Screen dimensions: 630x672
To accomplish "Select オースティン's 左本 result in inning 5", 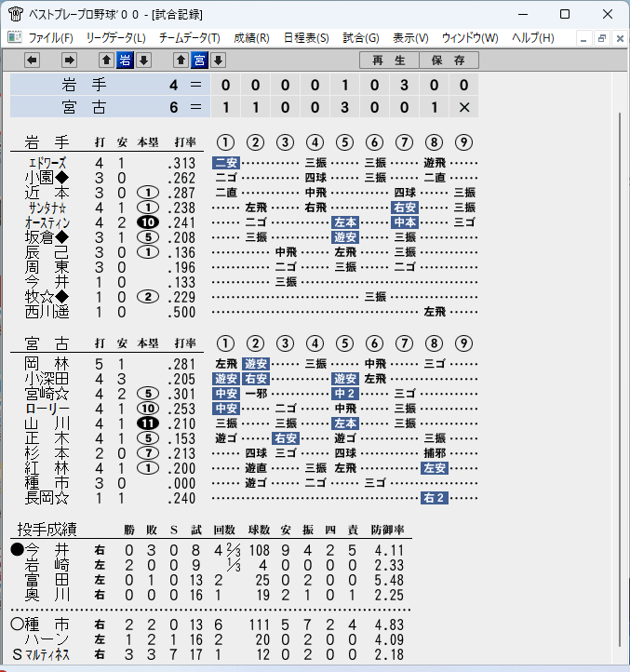I will 345,222.
